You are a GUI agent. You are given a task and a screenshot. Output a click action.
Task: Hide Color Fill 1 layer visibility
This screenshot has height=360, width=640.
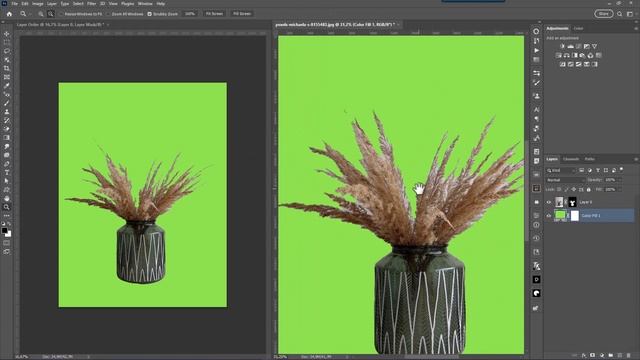pos(549,216)
